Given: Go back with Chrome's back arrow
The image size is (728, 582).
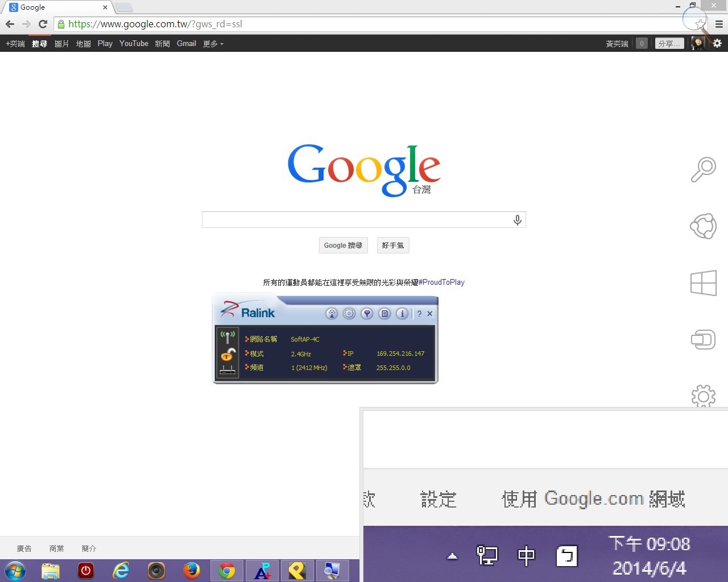Looking at the screenshot, I should 10,24.
